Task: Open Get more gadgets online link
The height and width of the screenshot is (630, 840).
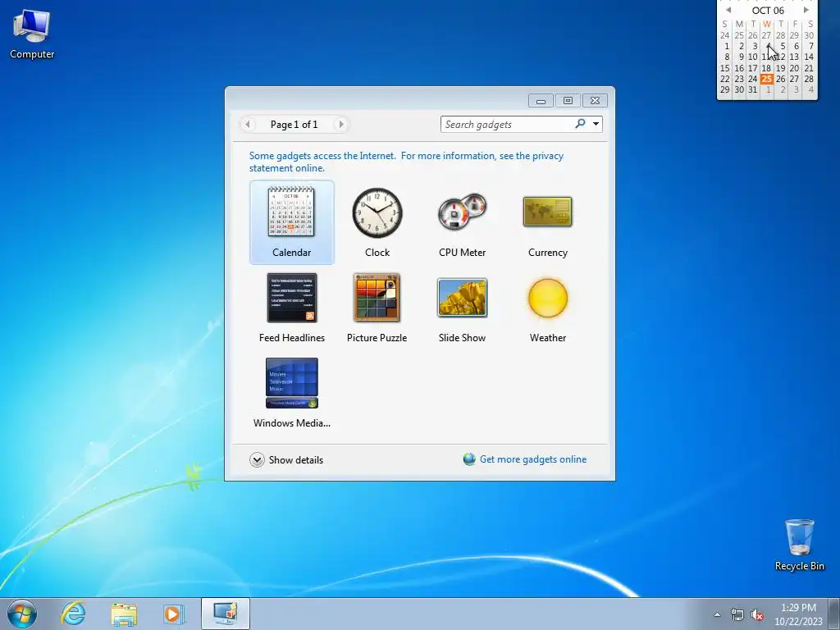Action: coord(525,459)
